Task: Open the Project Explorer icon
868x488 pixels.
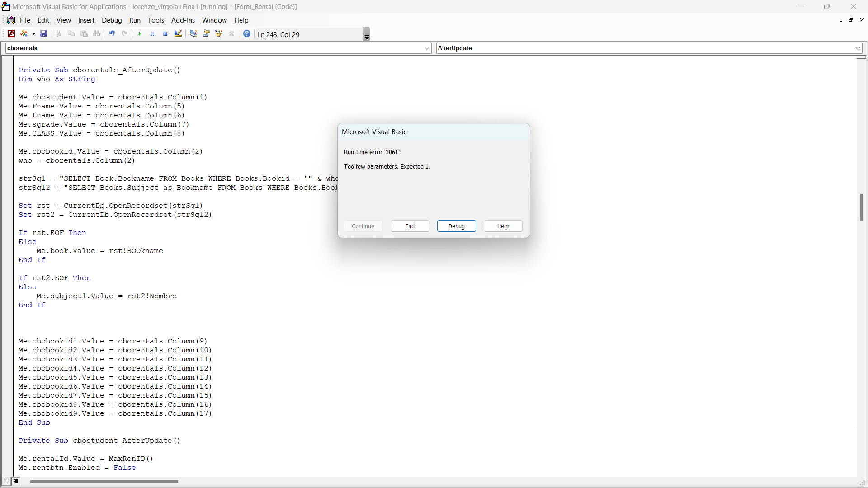Action: pos(193,34)
